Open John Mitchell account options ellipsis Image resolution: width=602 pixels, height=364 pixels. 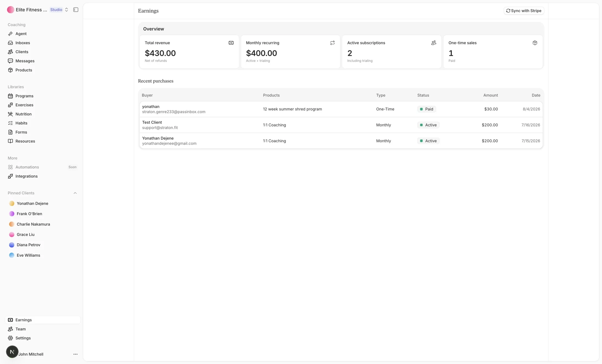[x=75, y=354]
